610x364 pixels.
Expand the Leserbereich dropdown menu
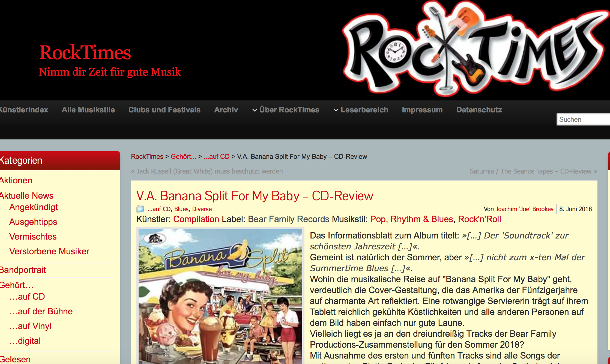coord(361,110)
